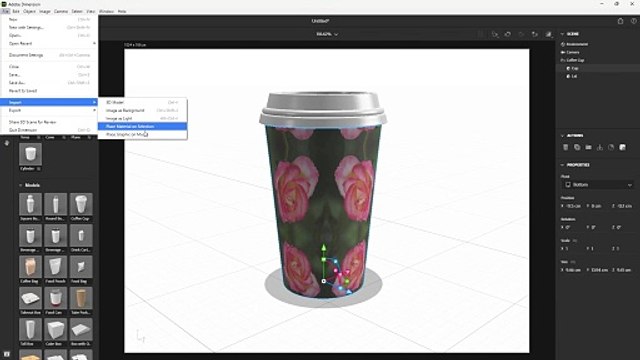Click the Delete action trash icon
This screenshot has height=360, width=640.
tap(566, 147)
